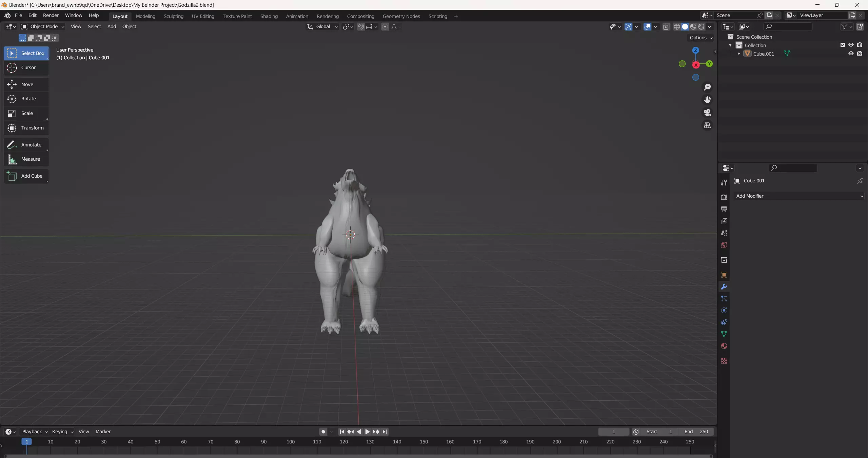Image resolution: width=868 pixels, height=458 pixels.
Task: Select the Annotate tool
Action: click(26, 145)
